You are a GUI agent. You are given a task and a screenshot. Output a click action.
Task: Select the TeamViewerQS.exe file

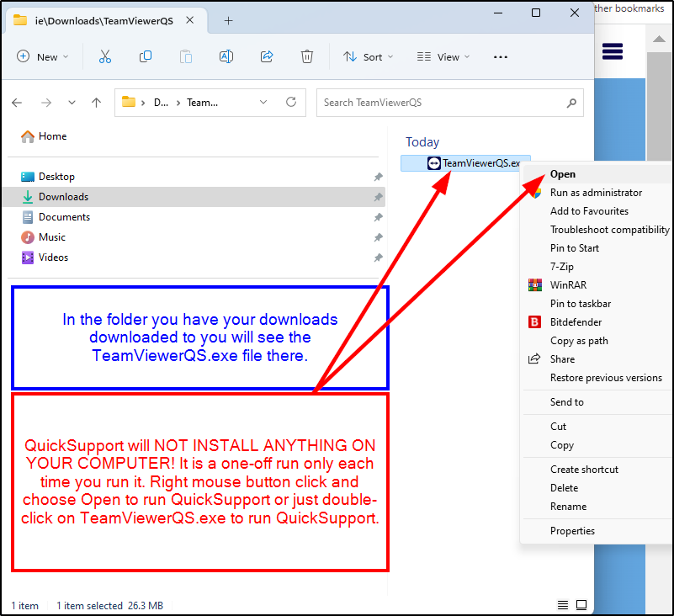tap(465, 163)
